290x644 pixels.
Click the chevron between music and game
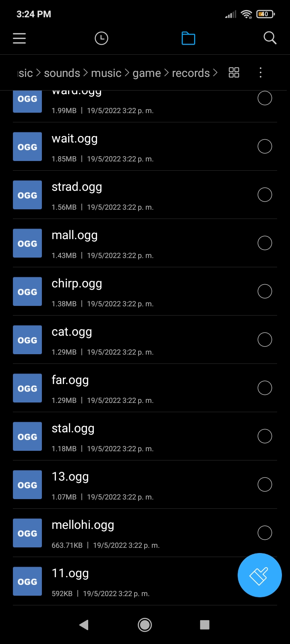coord(127,73)
